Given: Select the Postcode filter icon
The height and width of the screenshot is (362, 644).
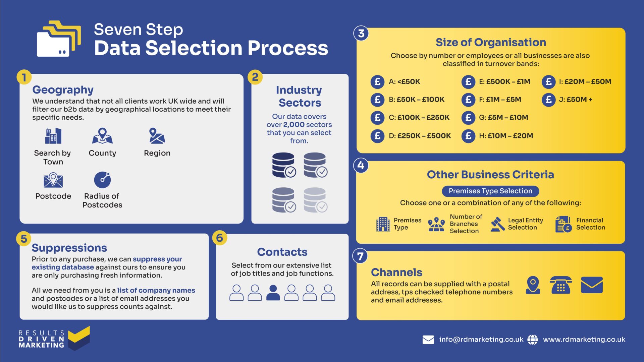Looking at the screenshot, I should pos(53,186).
